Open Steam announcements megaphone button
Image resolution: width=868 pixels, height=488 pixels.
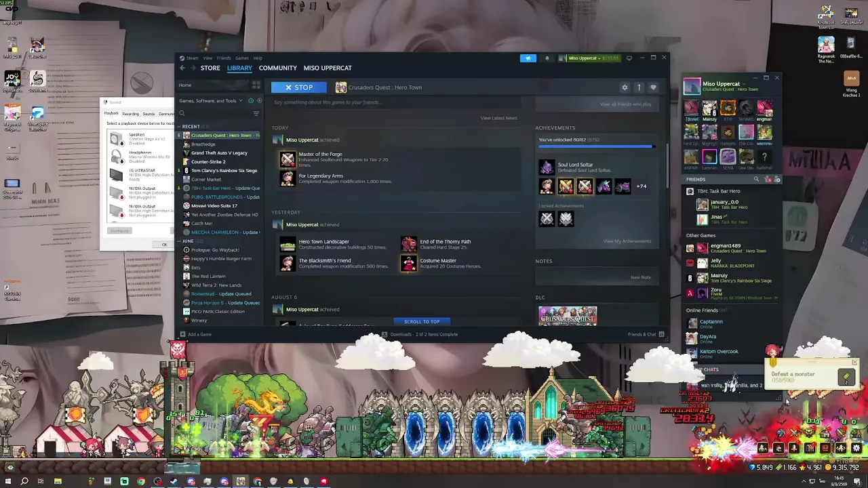click(x=528, y=58)
